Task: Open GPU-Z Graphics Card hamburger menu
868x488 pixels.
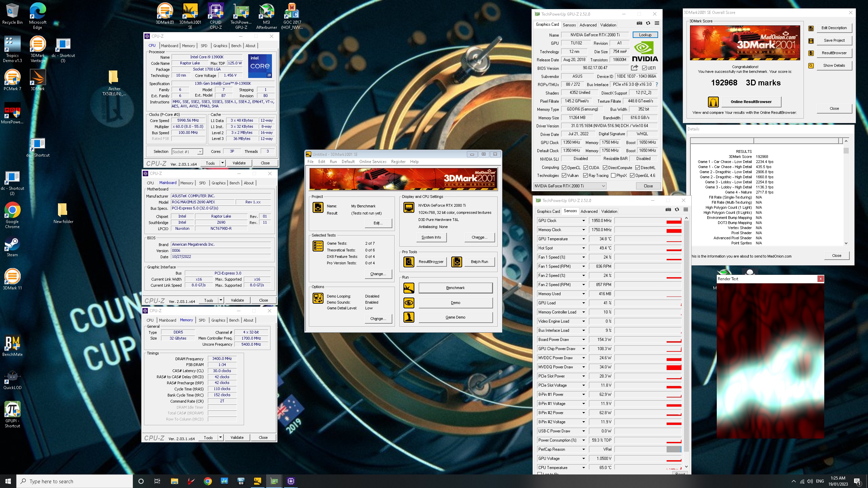Action: point(657,23)
